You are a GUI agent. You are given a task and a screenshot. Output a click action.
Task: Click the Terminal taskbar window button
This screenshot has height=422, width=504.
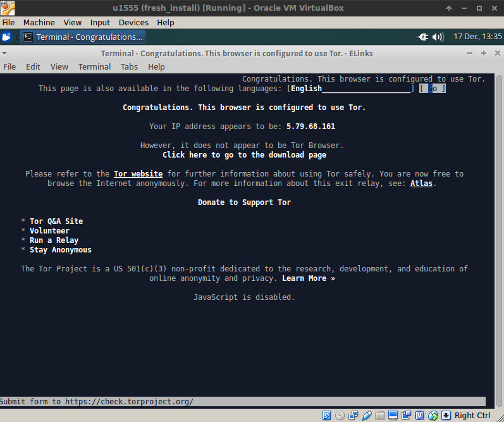coord(83,37)
